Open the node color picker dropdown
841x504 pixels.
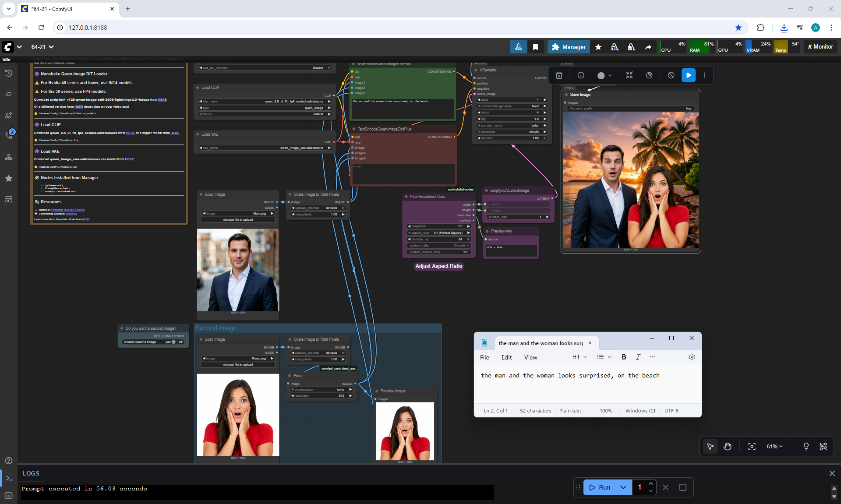[609, 75]
